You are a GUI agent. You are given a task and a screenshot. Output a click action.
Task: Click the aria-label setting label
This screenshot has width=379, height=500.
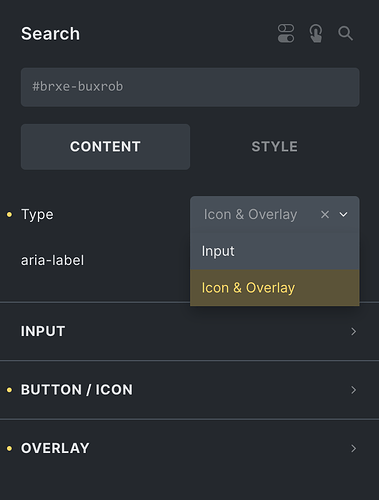52,260
